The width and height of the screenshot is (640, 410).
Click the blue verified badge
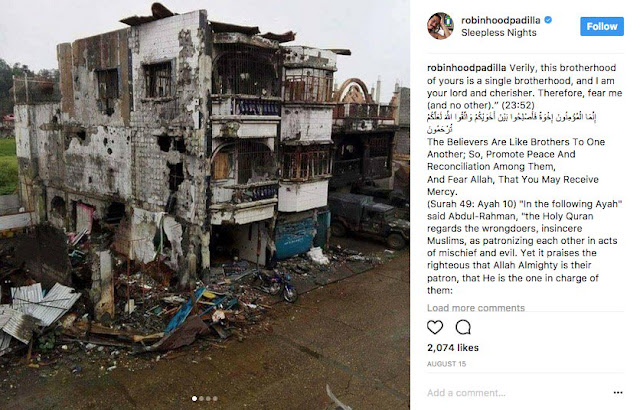click(x=548, y=20)
